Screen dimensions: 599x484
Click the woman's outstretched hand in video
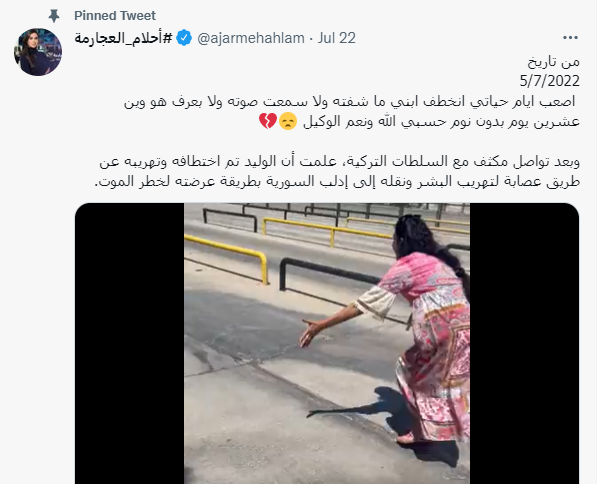click(311, 332)
